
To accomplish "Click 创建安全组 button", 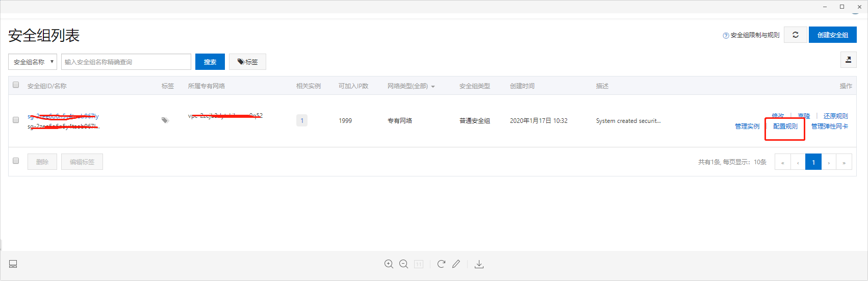I will tap(833, 35).
